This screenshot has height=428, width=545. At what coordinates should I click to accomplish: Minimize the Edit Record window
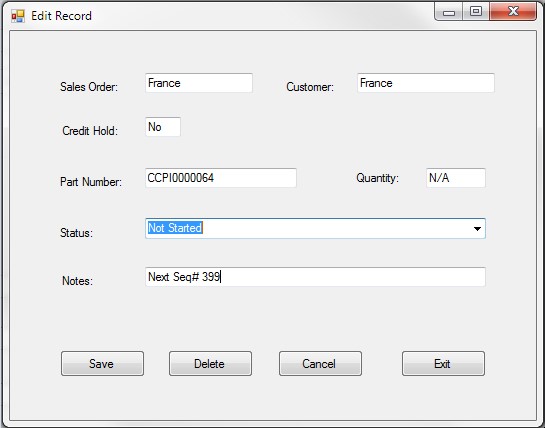(449, 12)
